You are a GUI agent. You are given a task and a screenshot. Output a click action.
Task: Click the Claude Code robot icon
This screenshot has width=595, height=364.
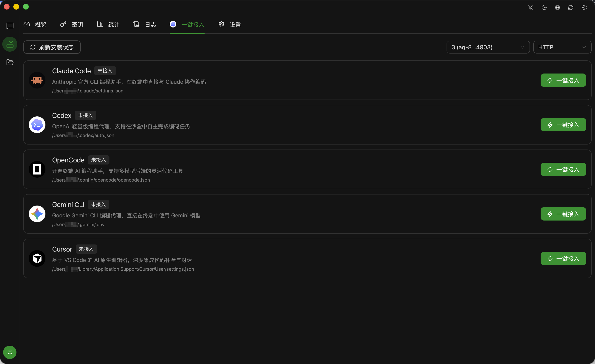tap(37, 80)
